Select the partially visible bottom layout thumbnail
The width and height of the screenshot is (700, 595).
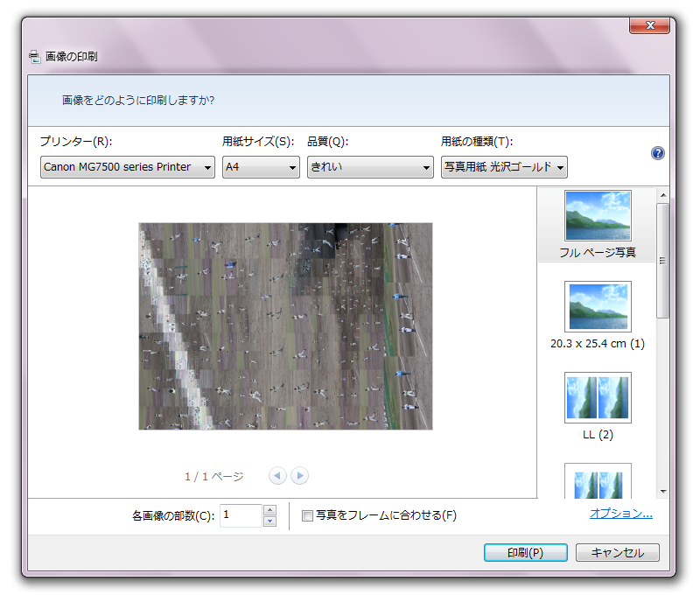(x=598, y=480)
